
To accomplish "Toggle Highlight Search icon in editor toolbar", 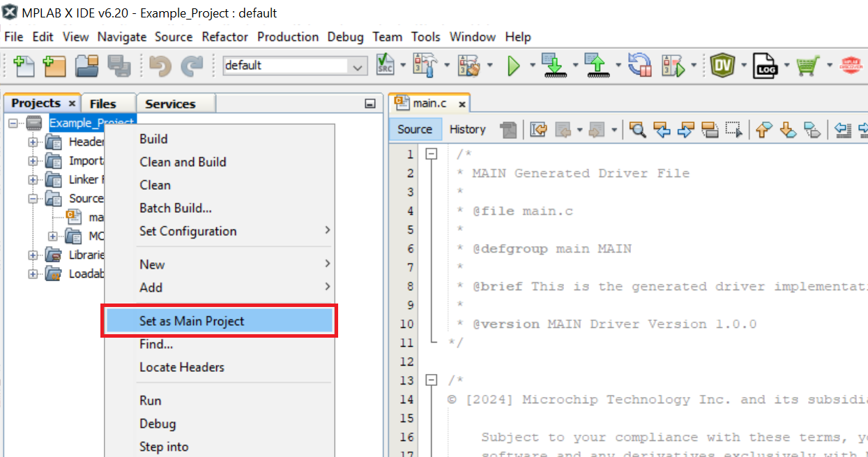I will click(x=710, y=129).
